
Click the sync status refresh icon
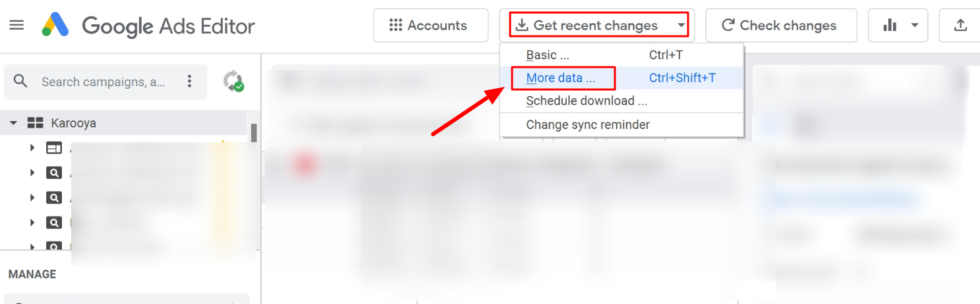tap(233, 82)
